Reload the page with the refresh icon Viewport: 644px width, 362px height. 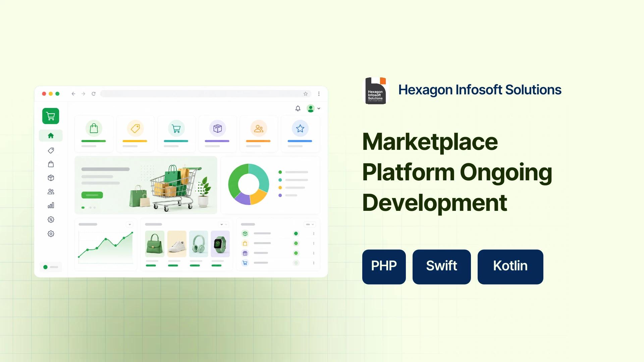click(x=94, y=94)
